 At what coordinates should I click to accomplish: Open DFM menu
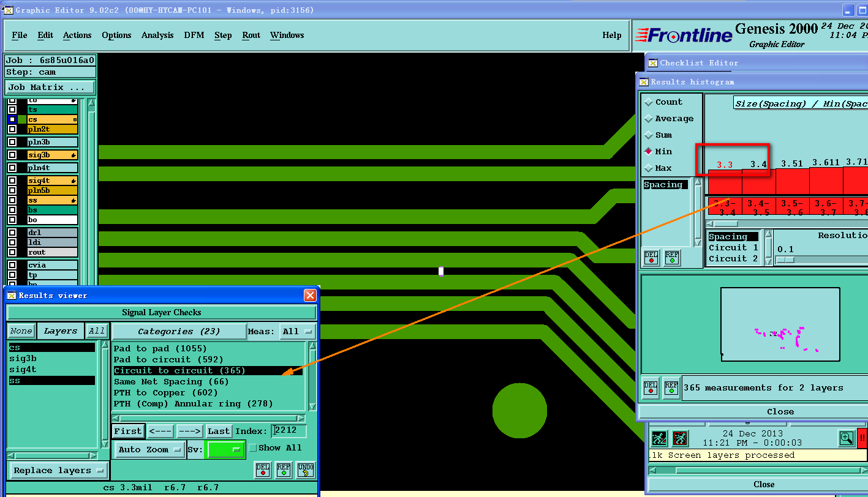[x=194, y=35]
